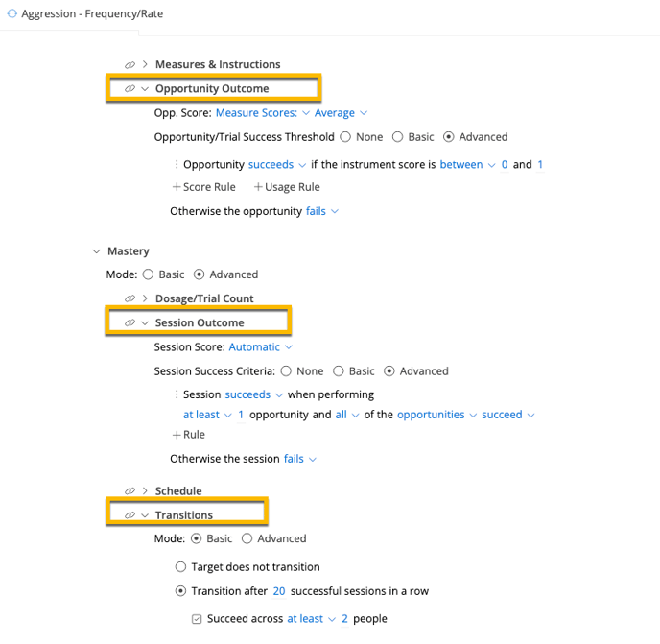
Task: Select None for Opportunity/Trial Success Threshold
Action: (345, 137)
